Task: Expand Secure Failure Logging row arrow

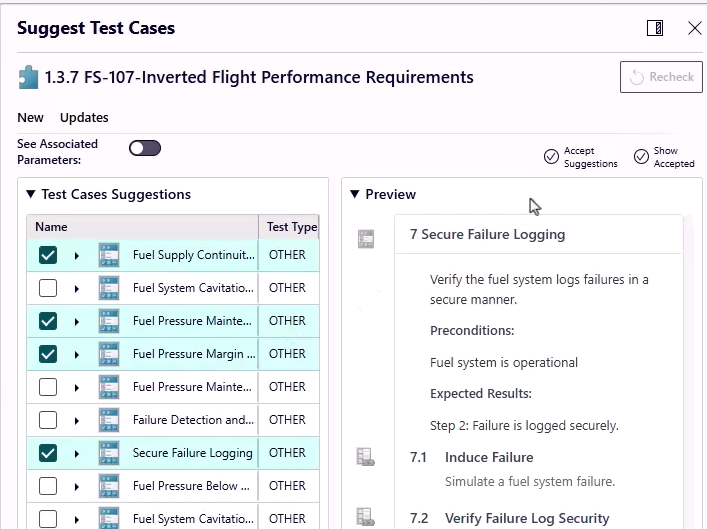Action: [x=77, y=454]
